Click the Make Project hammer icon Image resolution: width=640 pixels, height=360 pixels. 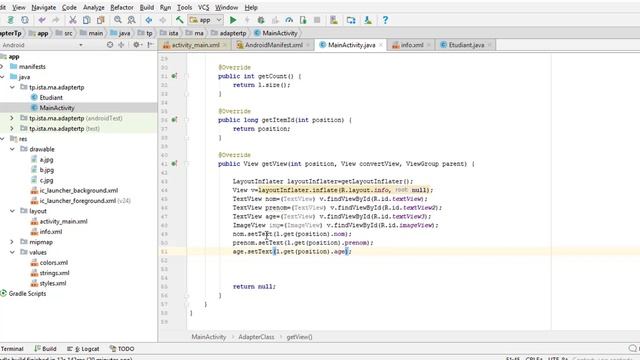tap(180, 20)
